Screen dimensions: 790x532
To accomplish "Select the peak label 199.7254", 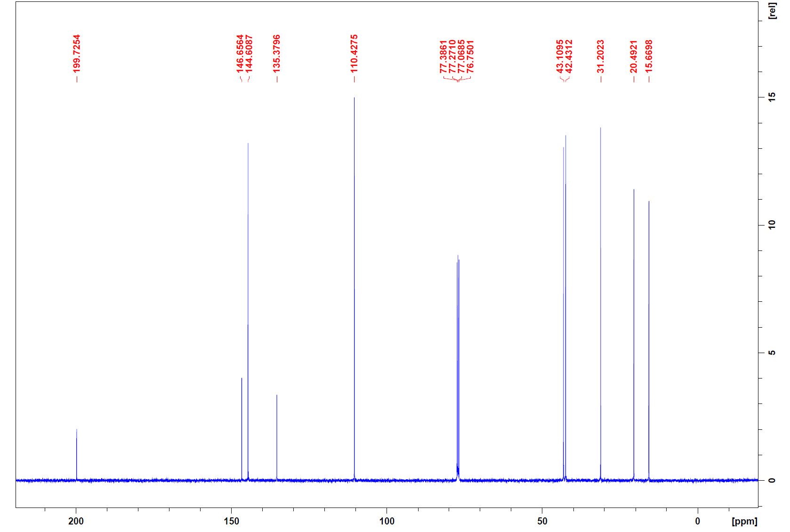I will pyautogui.click(x=77, y=53).
